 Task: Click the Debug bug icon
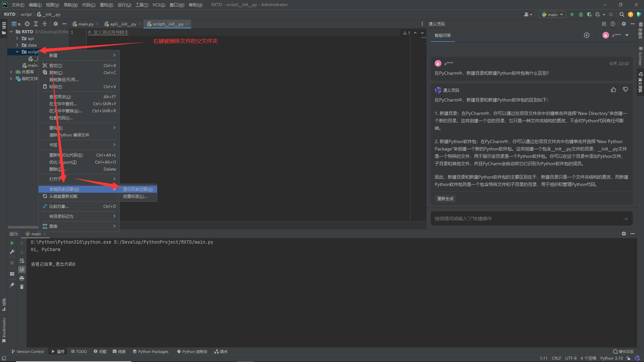point(581,14)
